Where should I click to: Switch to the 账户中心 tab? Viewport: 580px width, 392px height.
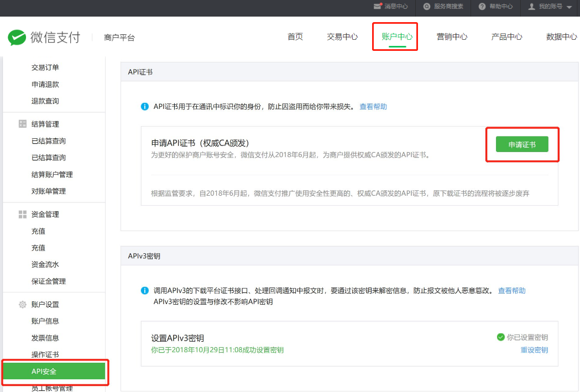click(397, 36)
